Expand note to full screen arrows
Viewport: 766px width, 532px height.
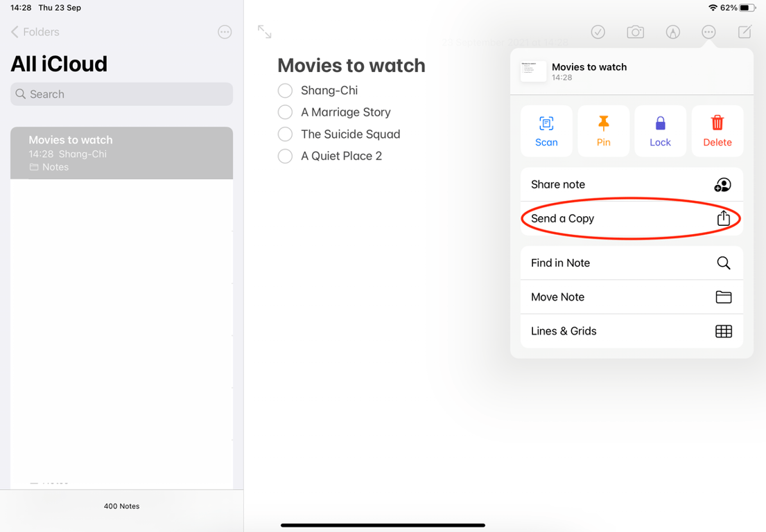tap(264, 32)
